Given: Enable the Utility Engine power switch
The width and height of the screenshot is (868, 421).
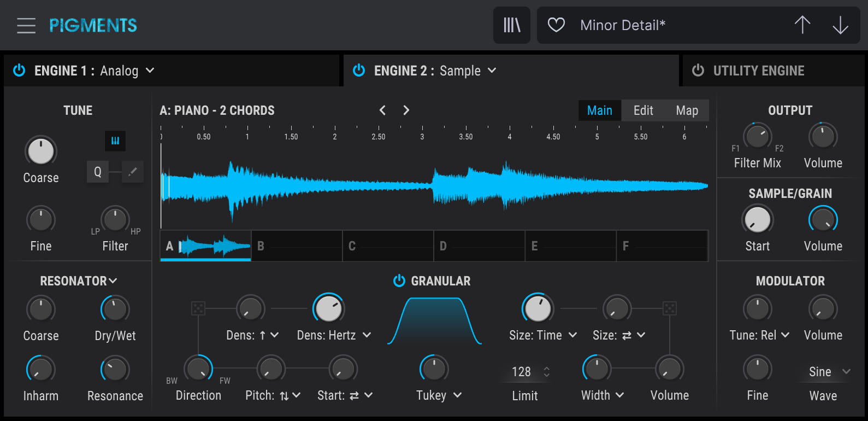Looking at the screenshot, I should 698,71.
